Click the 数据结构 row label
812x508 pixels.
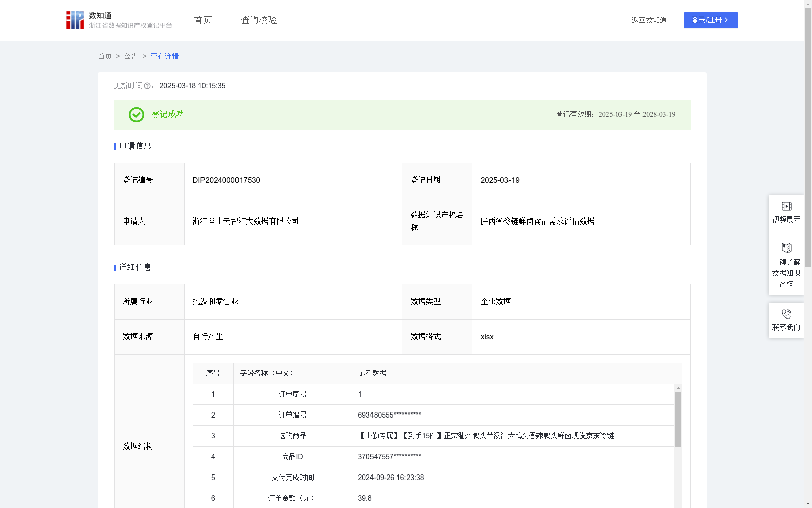pos(138,446)
